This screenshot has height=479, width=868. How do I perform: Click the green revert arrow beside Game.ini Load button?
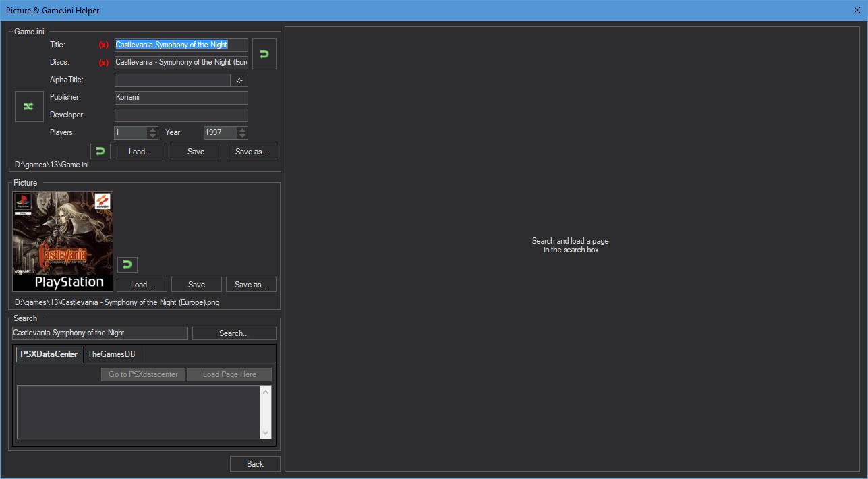100,151
